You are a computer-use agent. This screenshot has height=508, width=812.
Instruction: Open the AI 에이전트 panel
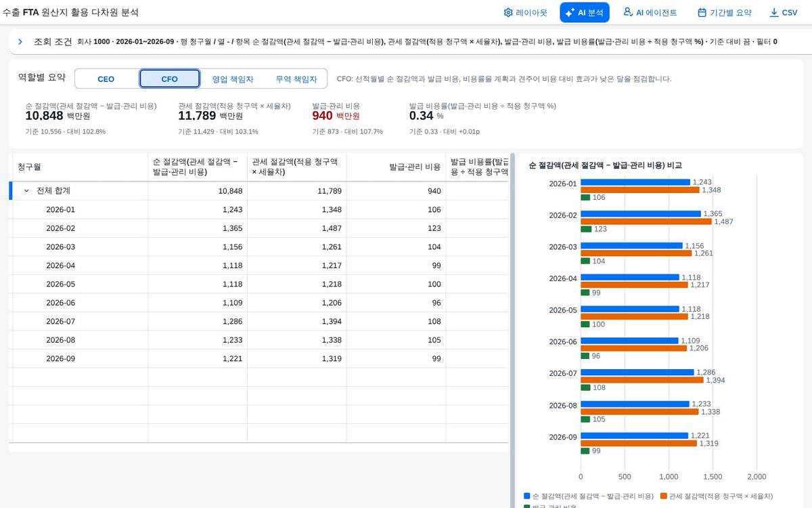pyautogui.click(x=650, y=12)
